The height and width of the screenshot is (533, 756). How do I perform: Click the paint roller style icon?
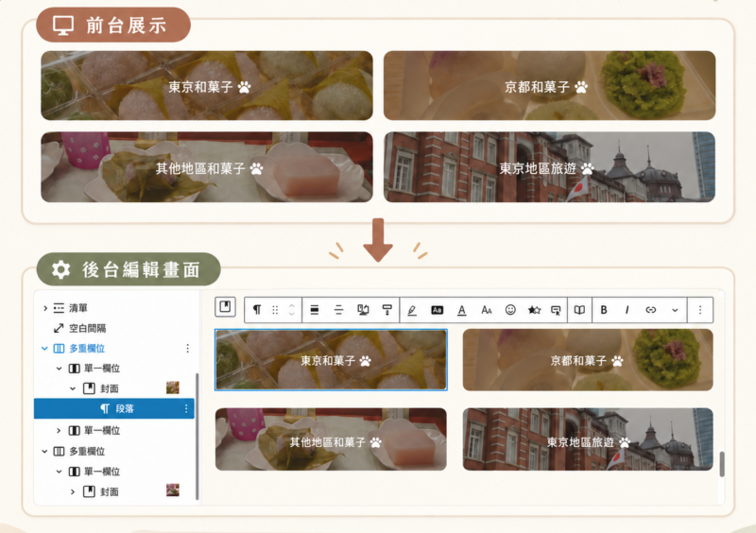pyautogui.click(x=387, y=310)
